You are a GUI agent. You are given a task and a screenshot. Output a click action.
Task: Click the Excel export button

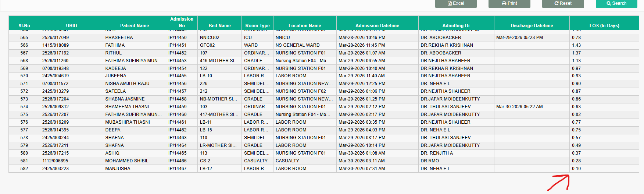click(456, 3)
